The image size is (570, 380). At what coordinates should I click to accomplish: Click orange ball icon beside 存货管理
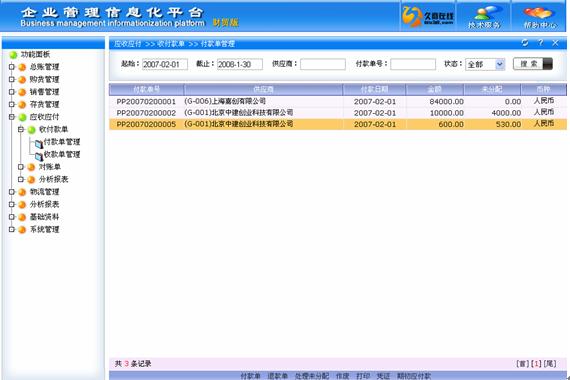tap(22, 105)
